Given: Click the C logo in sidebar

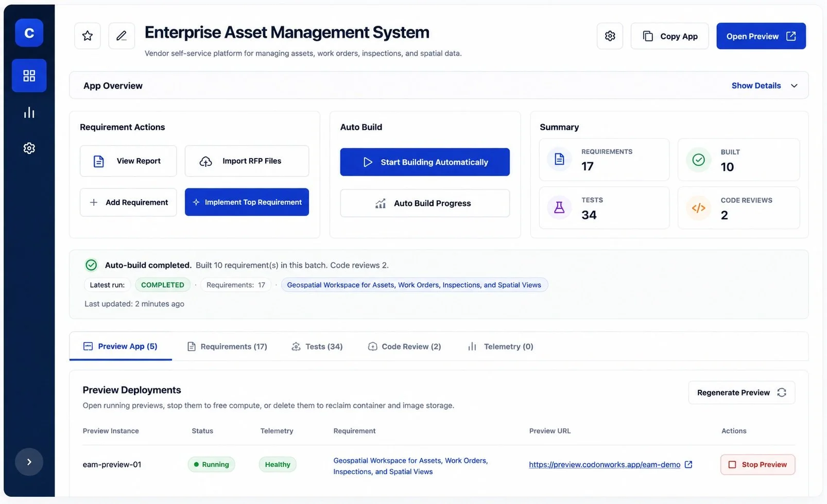Looking at the screenshot, I should tap(29, 33).
